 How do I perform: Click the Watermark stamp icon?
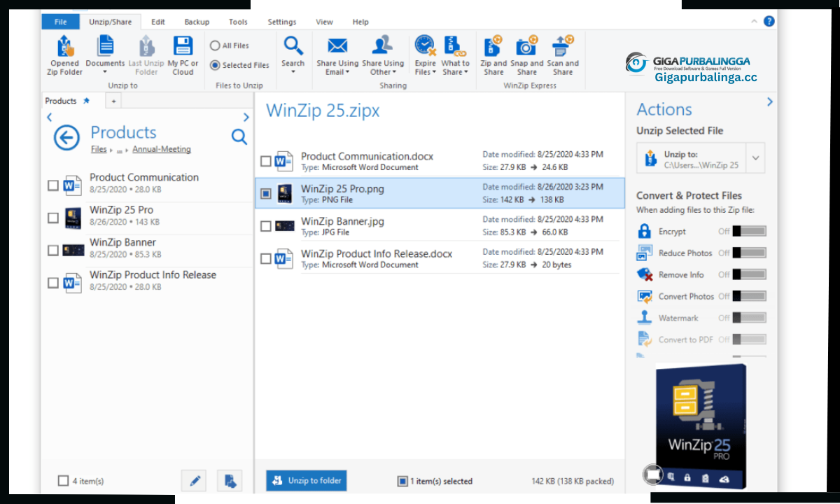click(645, 318)
